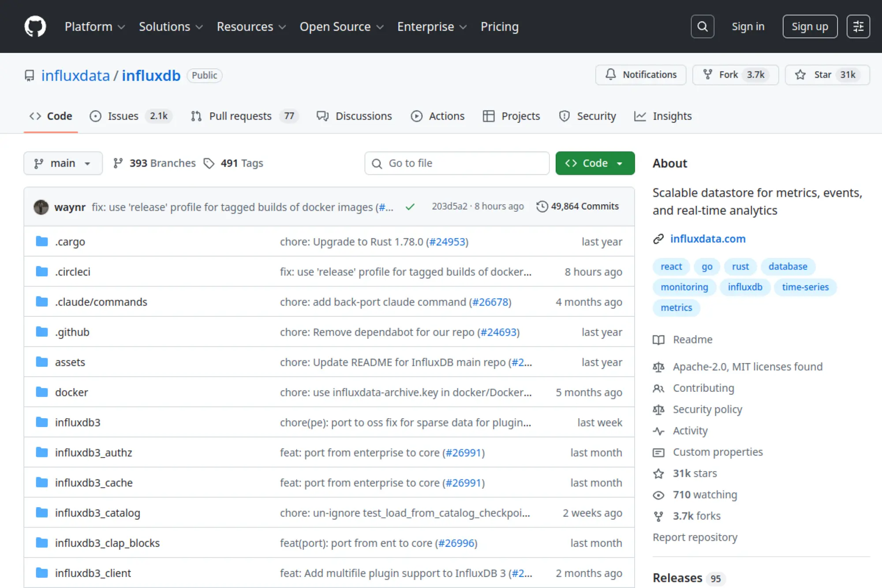Expand the Open Source navigation menu

tap(341, 26)
